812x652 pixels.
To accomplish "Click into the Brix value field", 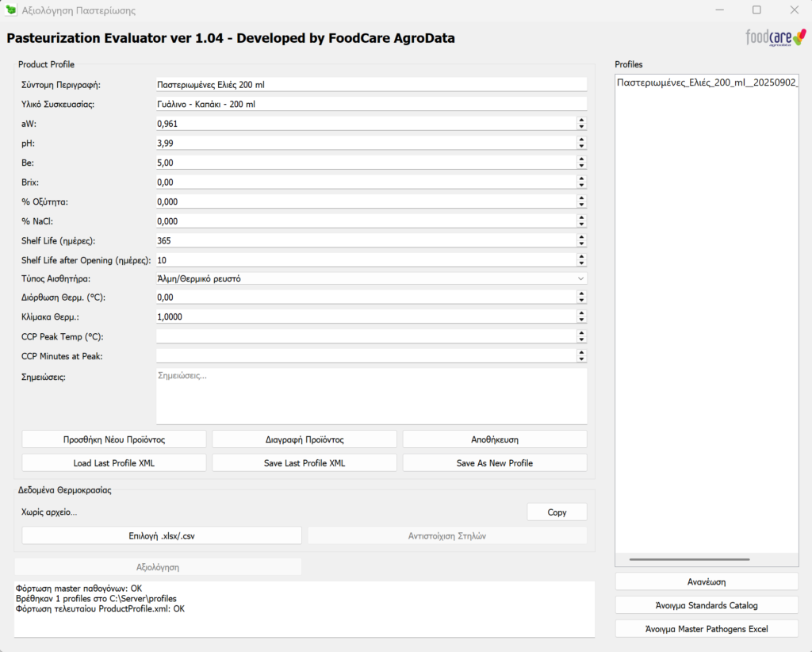I will coord(366,182).
